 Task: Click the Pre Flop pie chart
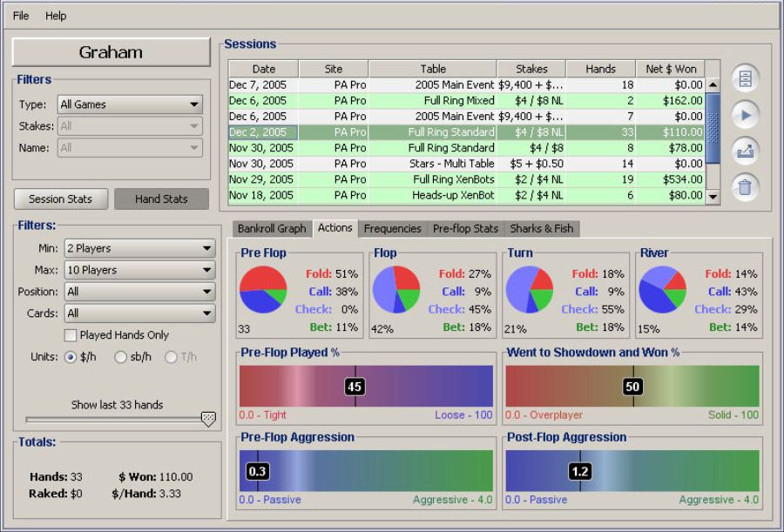tap(263, 290)
